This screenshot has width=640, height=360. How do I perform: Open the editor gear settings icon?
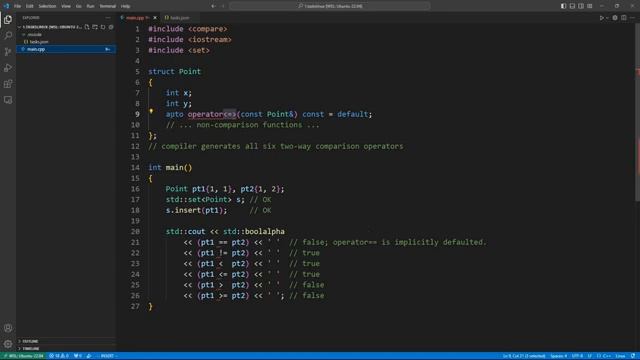[615, 18]
